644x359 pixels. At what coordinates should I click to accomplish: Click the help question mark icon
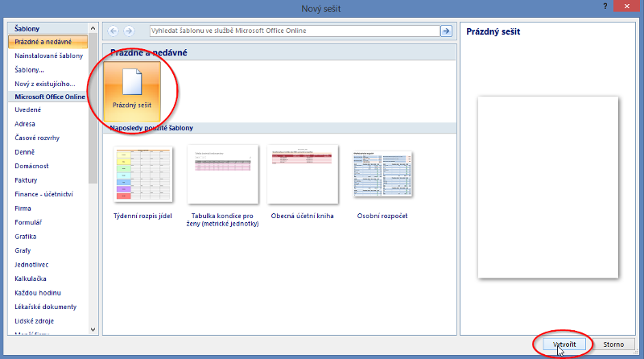pos(604,6)
